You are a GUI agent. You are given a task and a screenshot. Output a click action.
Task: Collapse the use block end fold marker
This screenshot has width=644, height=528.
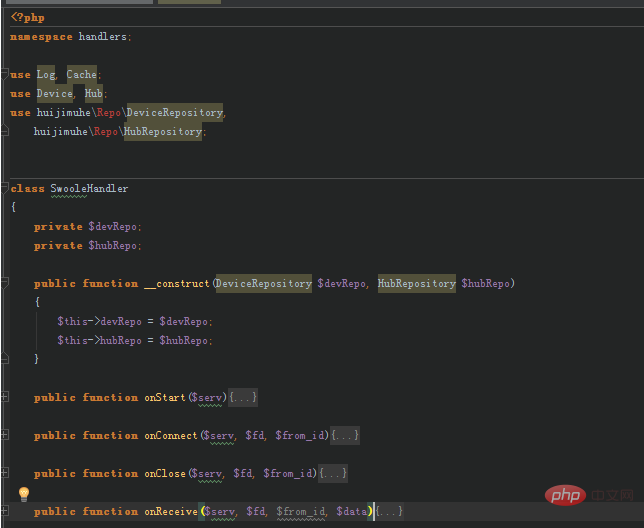click(x=5, y=131)
